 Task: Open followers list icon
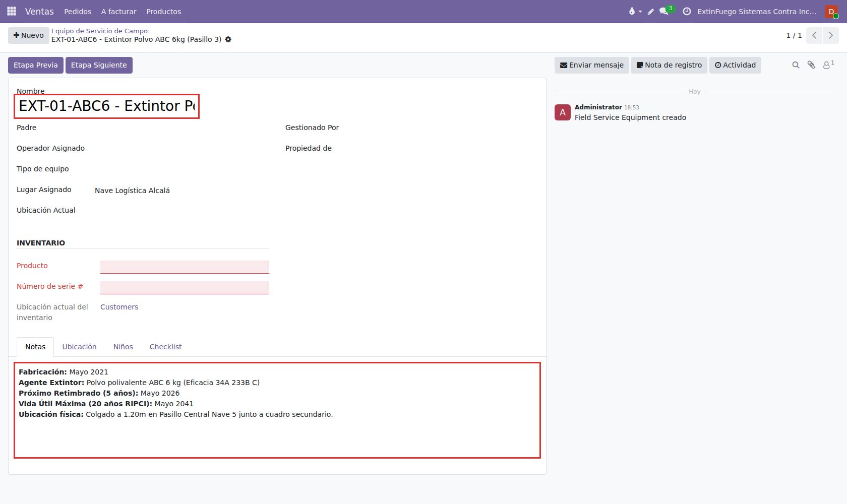pyautogui.click(x=828, y=65)
